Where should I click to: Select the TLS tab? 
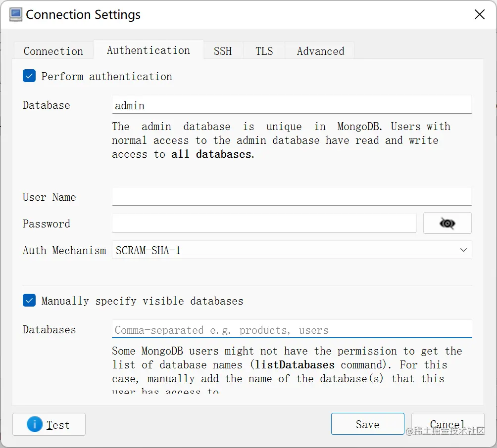(x=264, y=51)
